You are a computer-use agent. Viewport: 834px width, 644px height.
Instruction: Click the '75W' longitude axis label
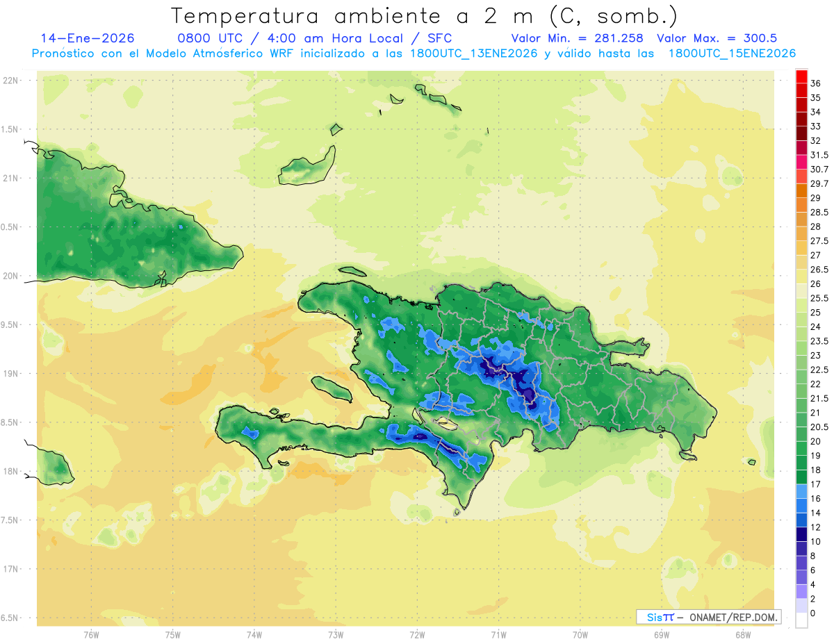173,635
